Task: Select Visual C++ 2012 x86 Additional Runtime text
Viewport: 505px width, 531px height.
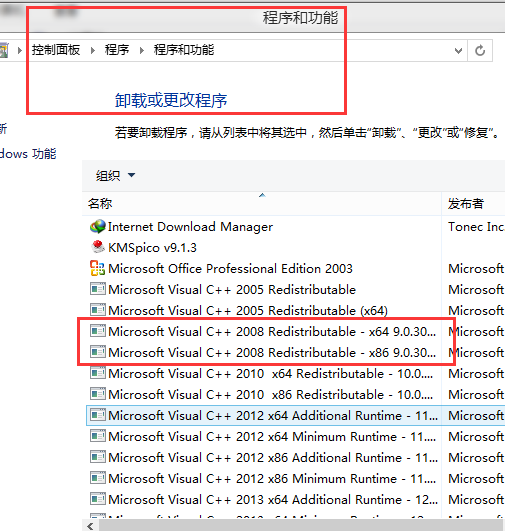Action: click(273, 458)
